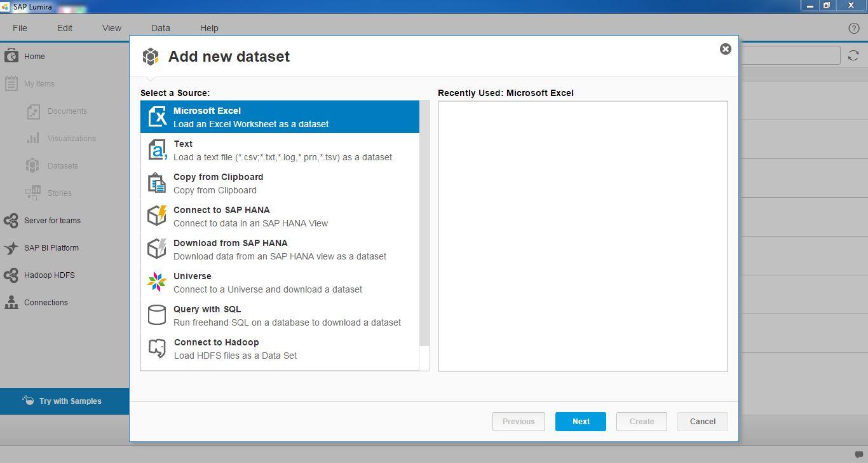
Task: Close the Add new dataset dialog
Action: click(x=725, y=49)
